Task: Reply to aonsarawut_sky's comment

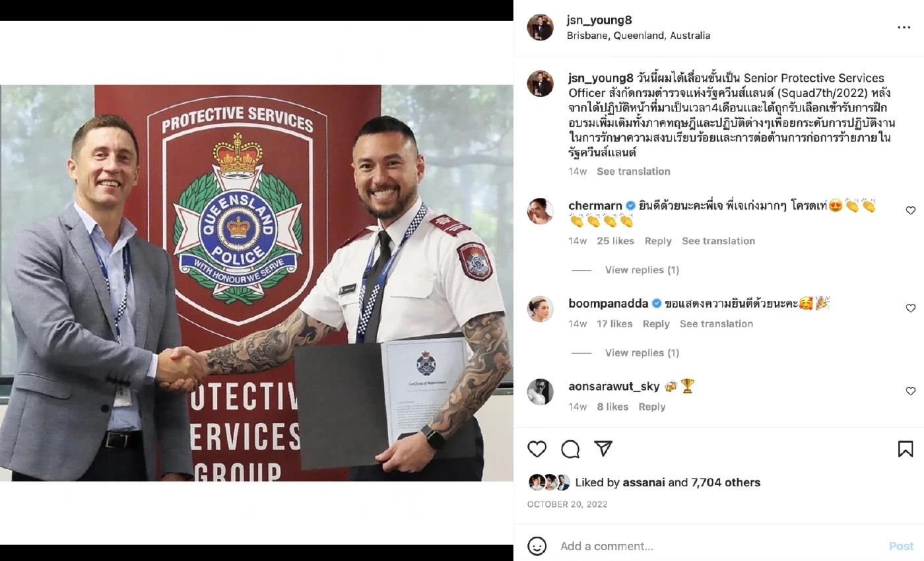Action: tap(652, 407)
